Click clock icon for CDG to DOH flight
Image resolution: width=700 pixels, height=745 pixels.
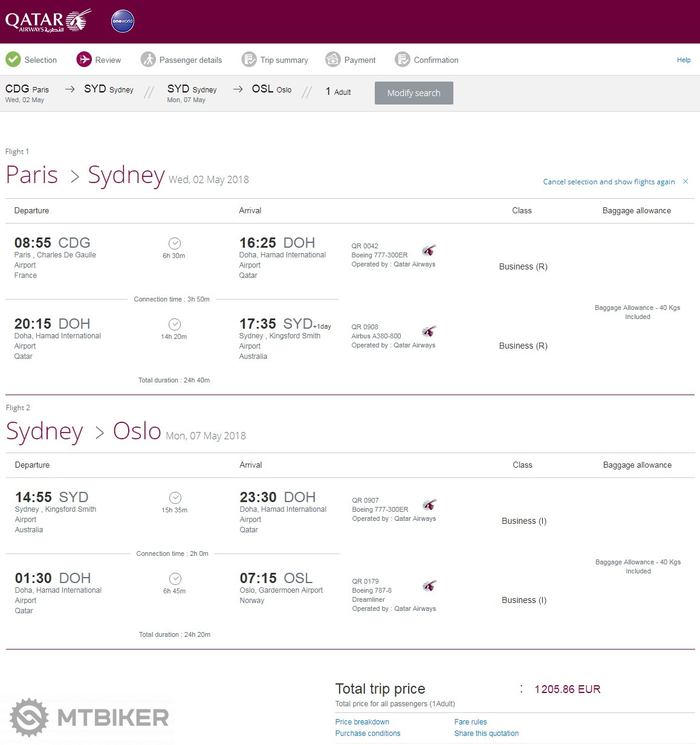click(175, 243)
